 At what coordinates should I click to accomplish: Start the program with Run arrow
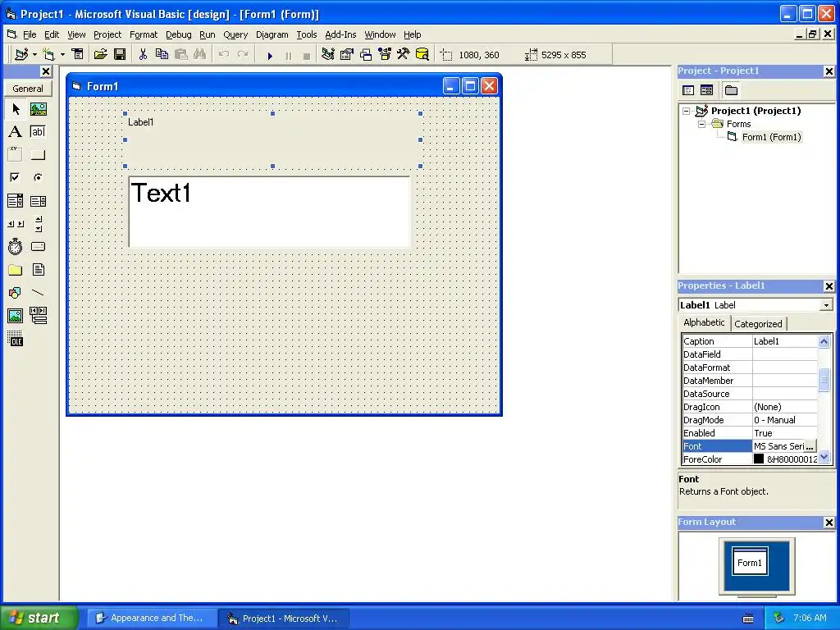[270, 55]
